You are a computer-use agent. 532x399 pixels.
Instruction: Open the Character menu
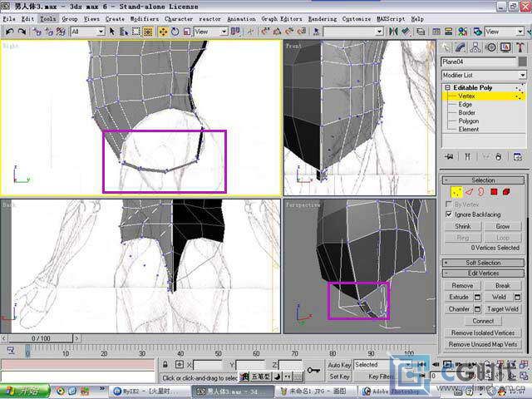pos(179,19)
